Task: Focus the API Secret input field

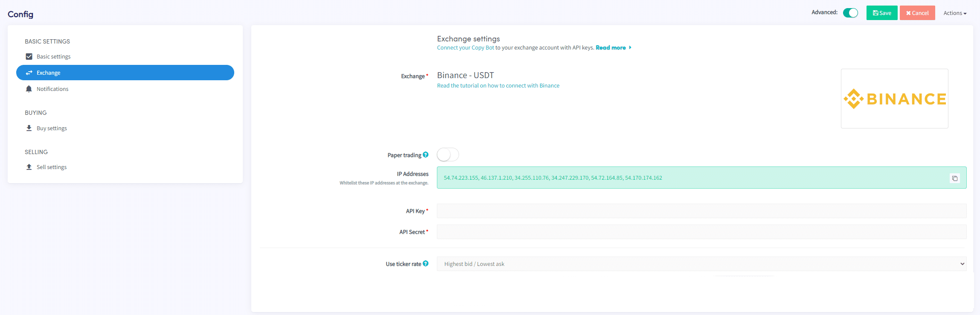Action: [x=701, y=232]
